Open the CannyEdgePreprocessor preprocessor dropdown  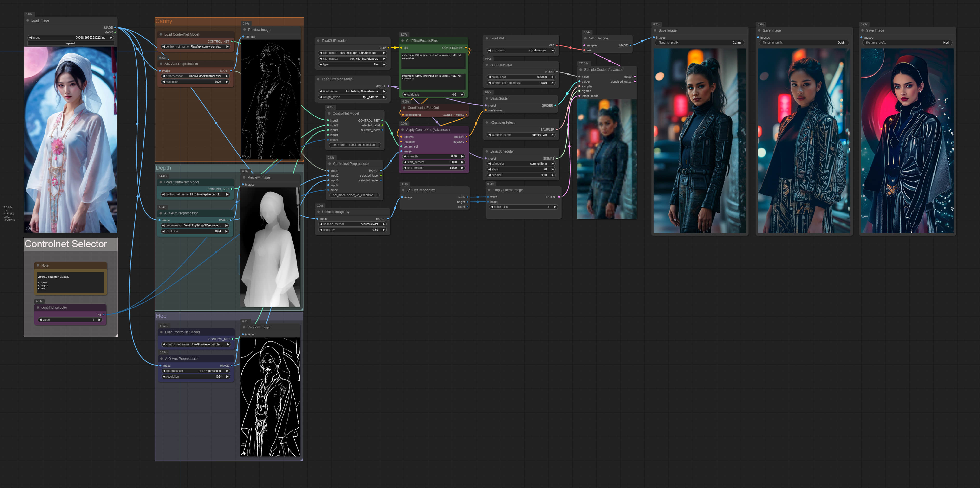(x=195, y=76)
